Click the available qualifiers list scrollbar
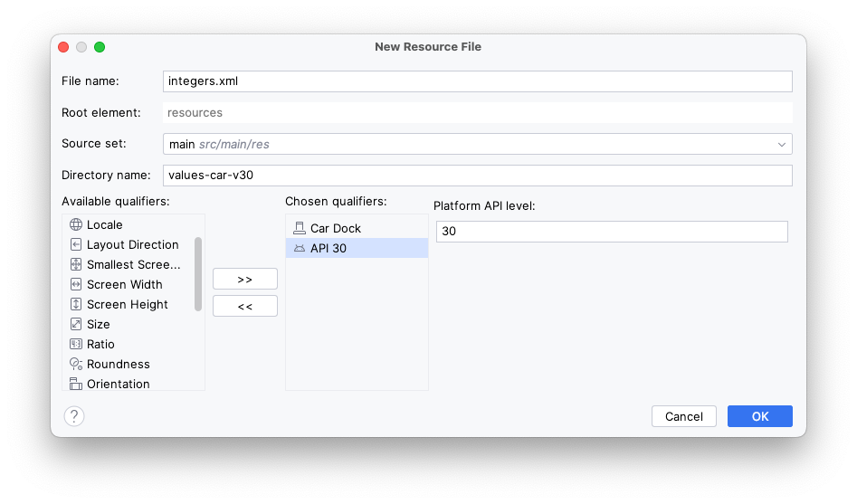Screen dimensions: 857x504 [x=198, y=273]
